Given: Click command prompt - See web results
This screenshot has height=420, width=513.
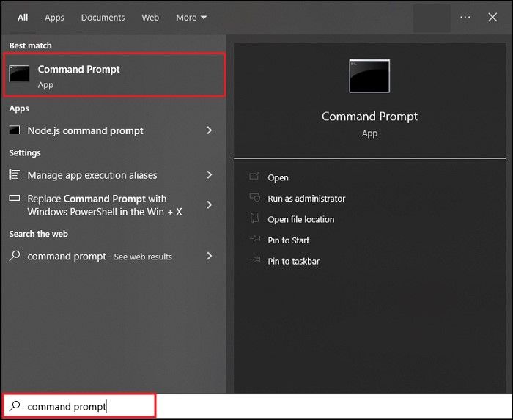Looking at the screenshot, I should pyautogui.click(x=113, y=256).
